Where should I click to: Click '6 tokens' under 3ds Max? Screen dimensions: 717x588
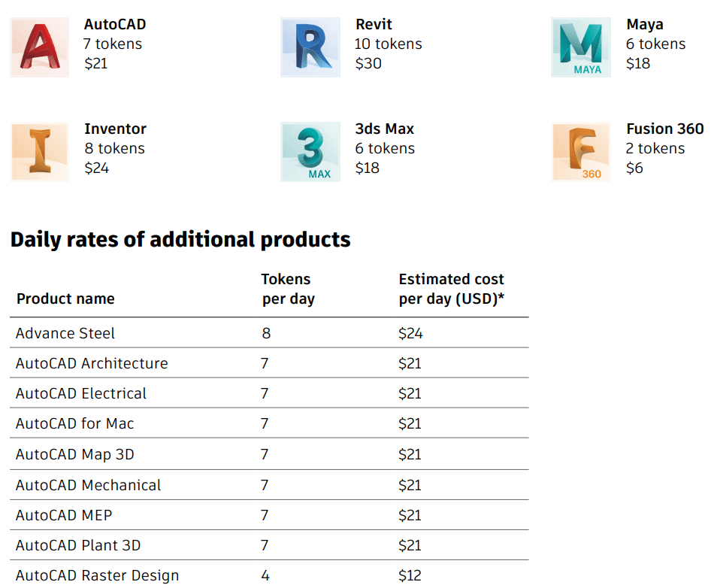[x=385, y=149]
